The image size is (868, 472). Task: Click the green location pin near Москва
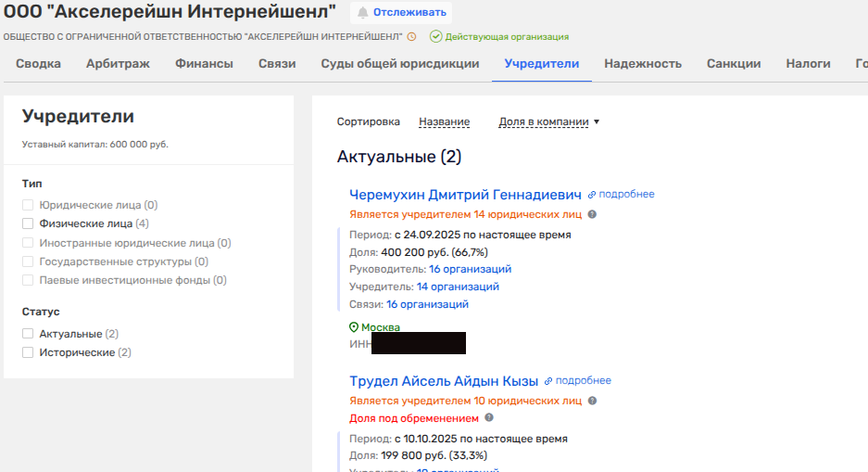click(354, 327)
